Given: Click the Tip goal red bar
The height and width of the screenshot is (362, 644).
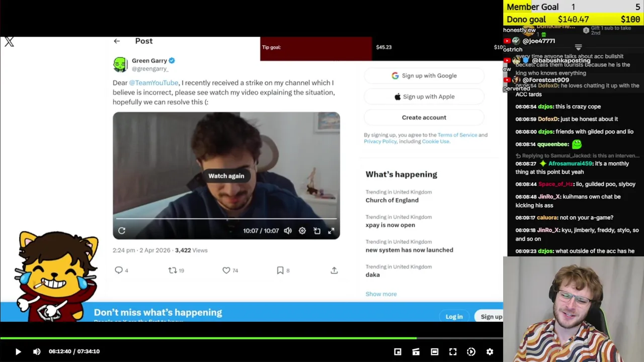Looking at the screenshot, I should (x=316, y=49).
